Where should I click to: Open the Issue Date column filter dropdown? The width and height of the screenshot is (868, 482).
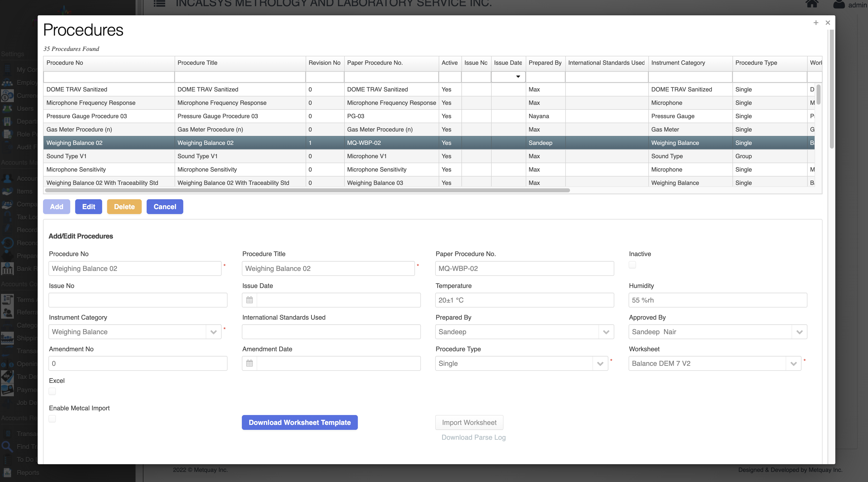pos(518,77)
